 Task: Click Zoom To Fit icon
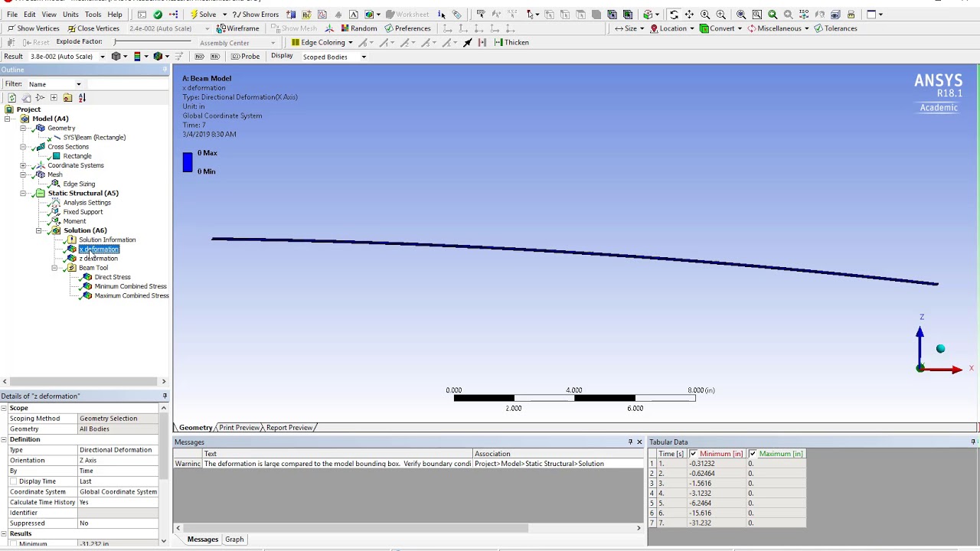(741, 14)
